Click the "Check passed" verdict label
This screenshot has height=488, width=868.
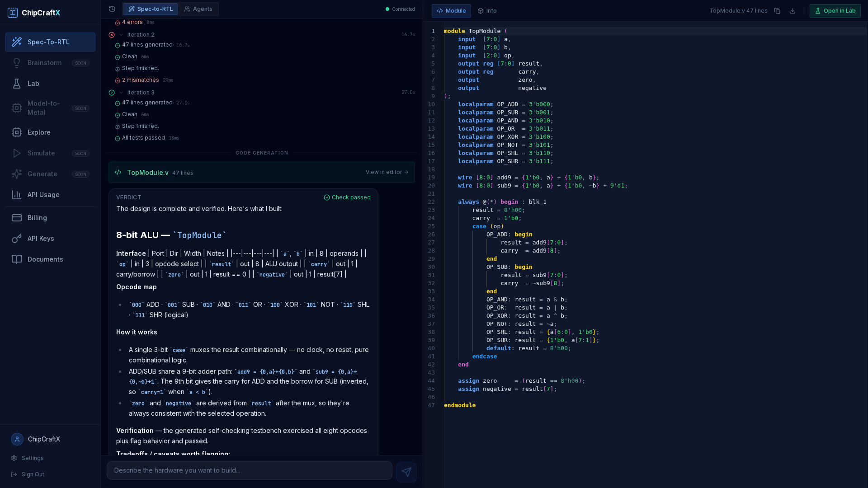coord(347,197)
